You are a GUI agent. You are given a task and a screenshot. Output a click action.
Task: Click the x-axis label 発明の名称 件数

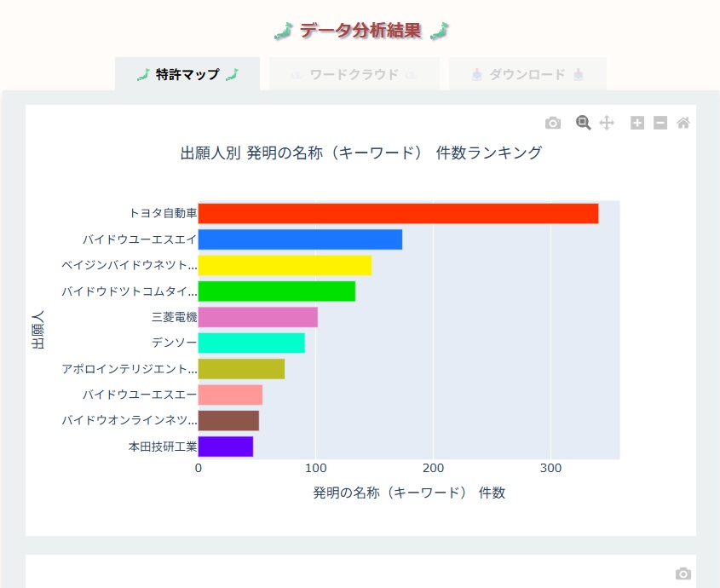click(x=409, y=493)
